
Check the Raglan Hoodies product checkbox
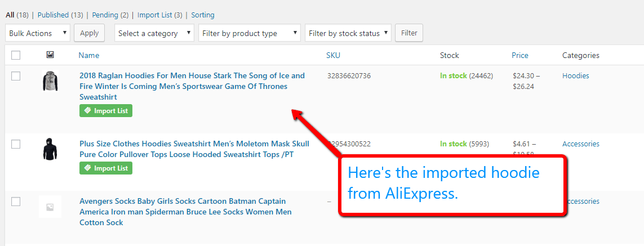coord(16,76)
